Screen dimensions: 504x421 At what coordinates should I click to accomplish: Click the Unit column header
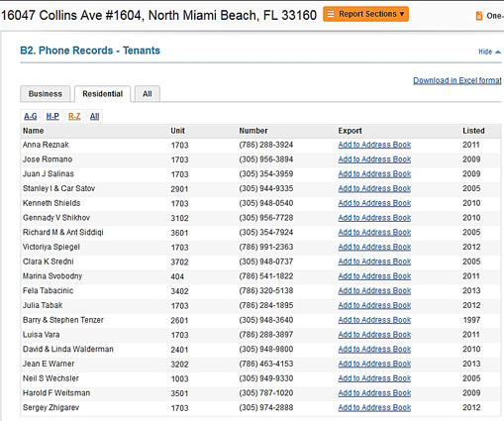tap(177, 131)
